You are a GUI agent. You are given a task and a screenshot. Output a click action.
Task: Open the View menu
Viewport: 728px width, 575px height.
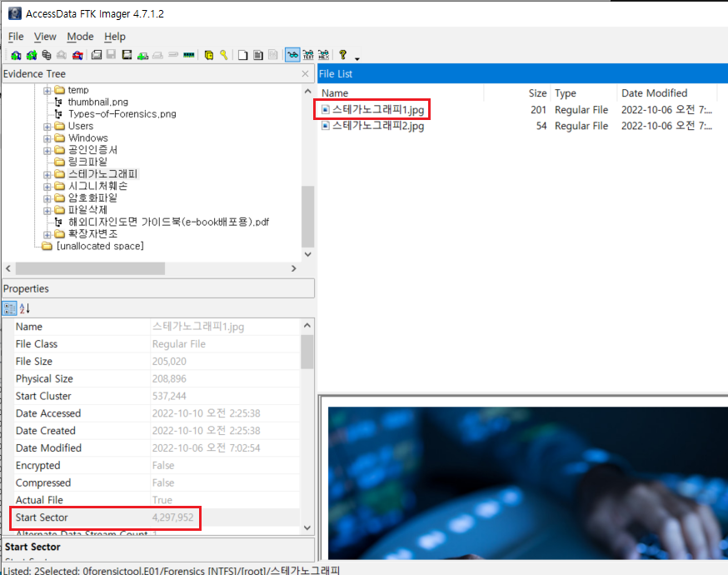tap(45, 37)
